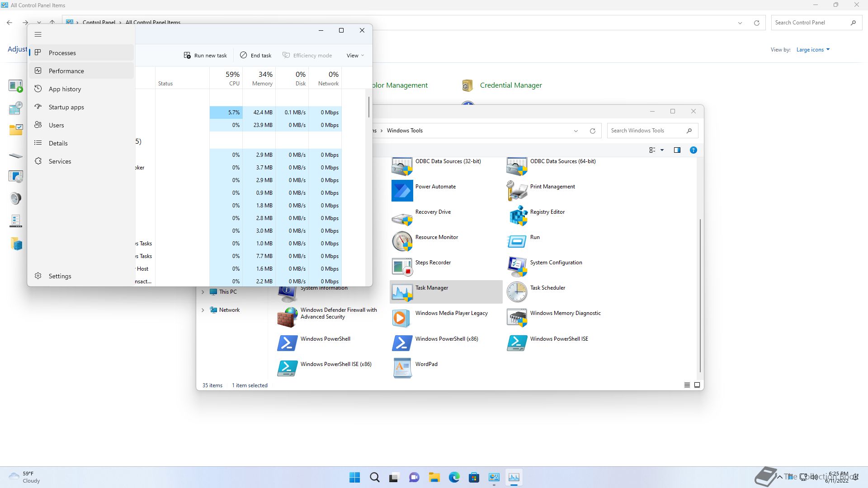Expand This PC in navigation tree
This screenshot has height=488, width=868.
203,292
